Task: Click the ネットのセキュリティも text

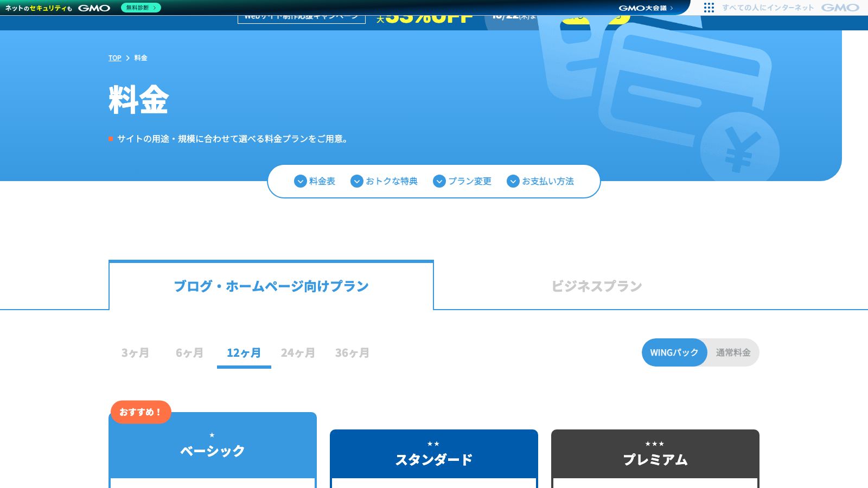Action: pos(39,8)
